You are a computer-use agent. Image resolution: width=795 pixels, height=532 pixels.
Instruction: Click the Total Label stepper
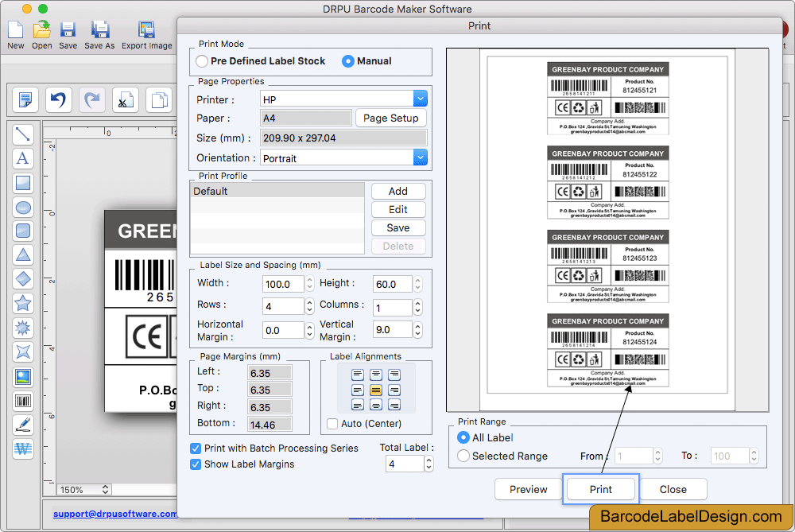pyautogui.click(x=429, y=464)
